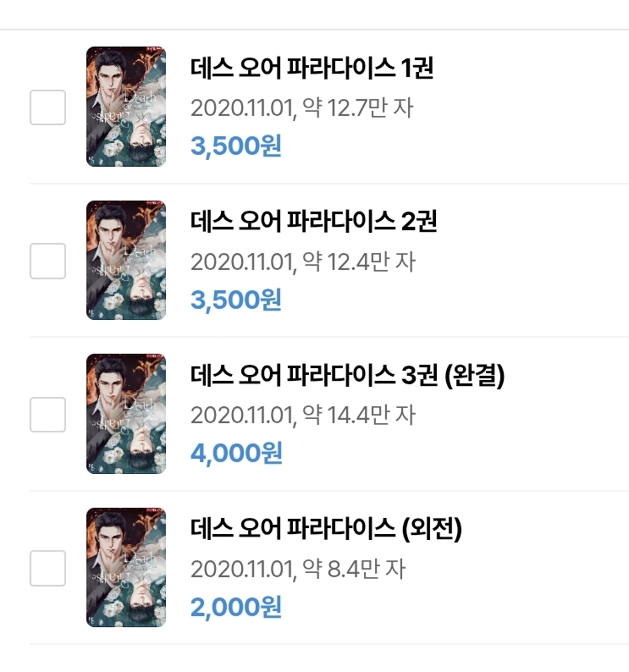Click the 약 14.4만 자 detail line
The height and width of the screenshot is (672, 629).
[x=302, y=416]
